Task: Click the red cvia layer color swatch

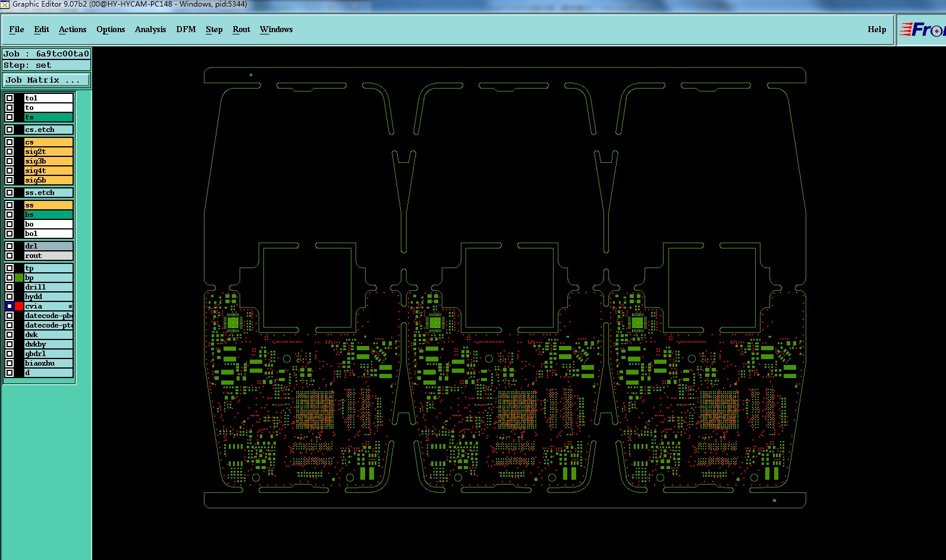Action: tap(19, 306)
